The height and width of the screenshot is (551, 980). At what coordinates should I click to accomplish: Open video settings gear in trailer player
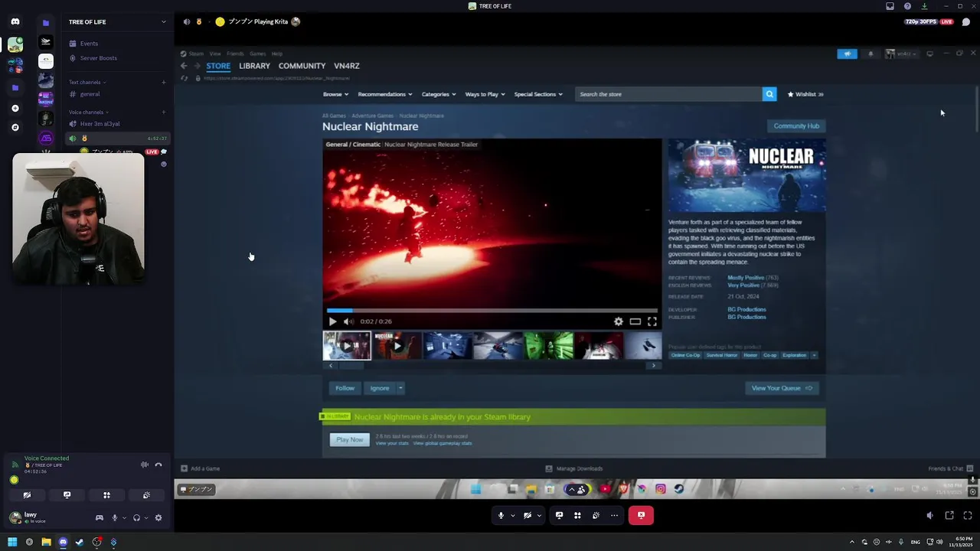(x=619, y=321)
